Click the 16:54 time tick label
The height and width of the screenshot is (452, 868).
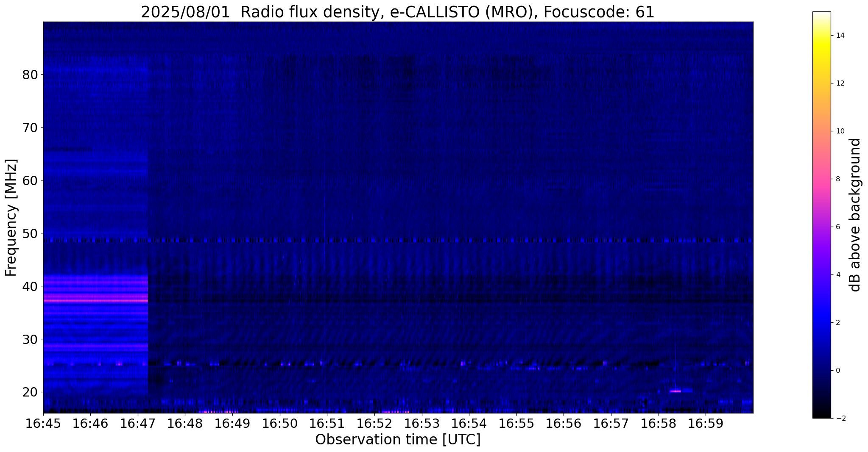pyautogui.click(x=469, y=424)
